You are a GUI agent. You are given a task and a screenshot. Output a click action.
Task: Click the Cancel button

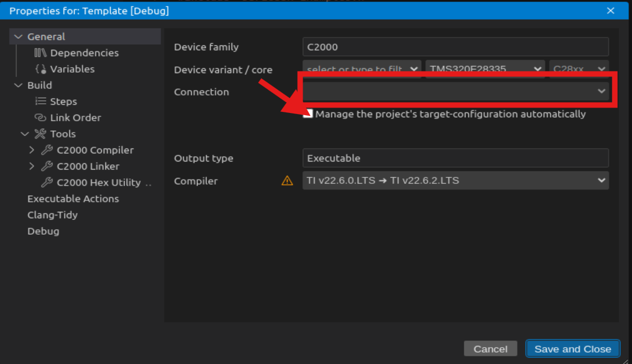(x=490, y=349)
